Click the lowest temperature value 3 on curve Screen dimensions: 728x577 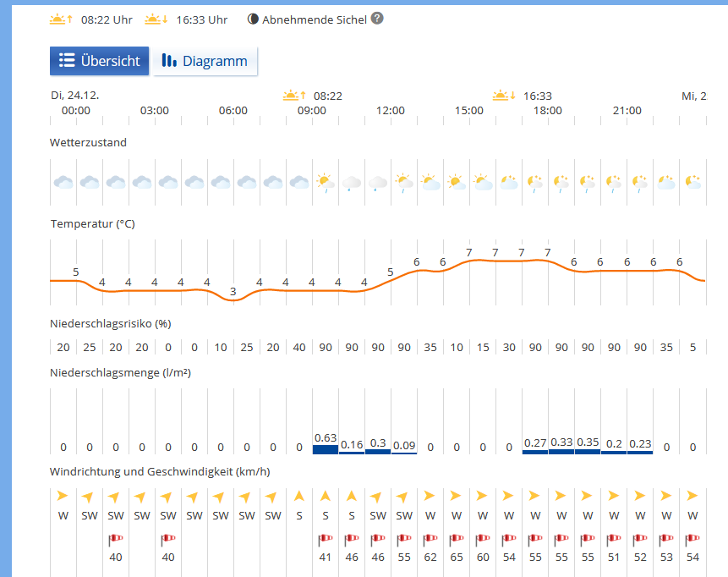[233, 292]
